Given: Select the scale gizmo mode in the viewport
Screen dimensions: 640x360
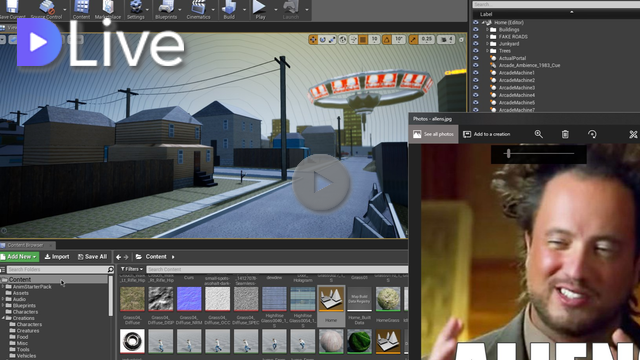Looking at the screenshot, I should point(332,40).
